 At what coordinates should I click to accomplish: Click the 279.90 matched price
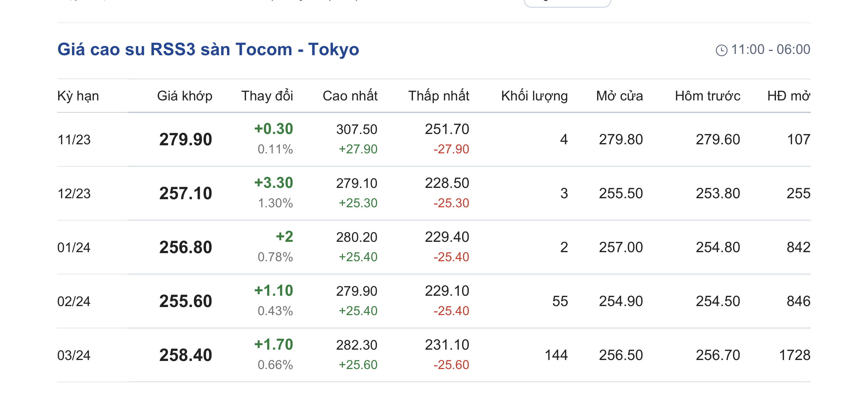coord(186,140)
